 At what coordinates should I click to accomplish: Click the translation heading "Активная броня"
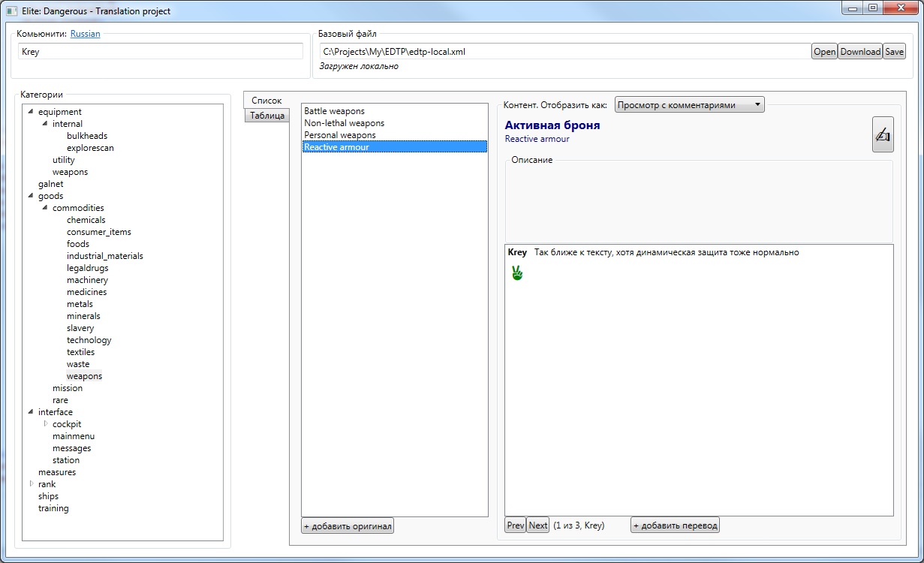pyautogui.click(x=552, y=125)
